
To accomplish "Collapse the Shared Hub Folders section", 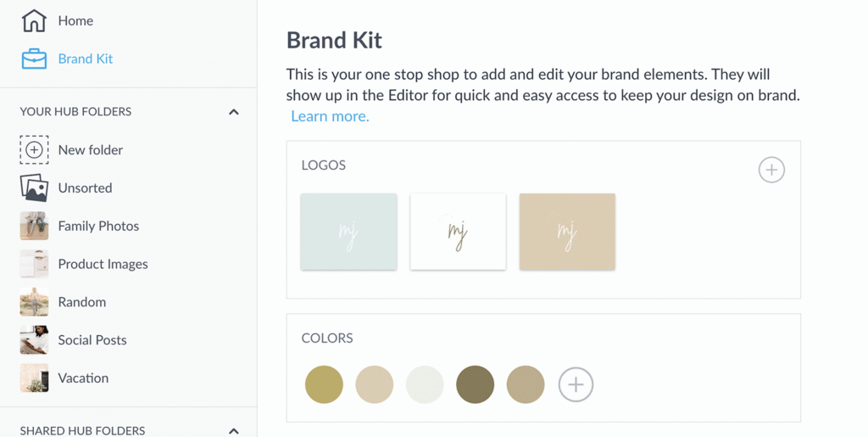I will (x=234, y=431).
